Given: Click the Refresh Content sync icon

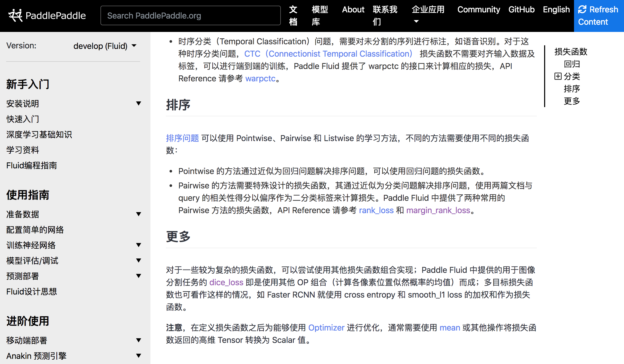Looking at the screenshot, I should pos(582,10).
